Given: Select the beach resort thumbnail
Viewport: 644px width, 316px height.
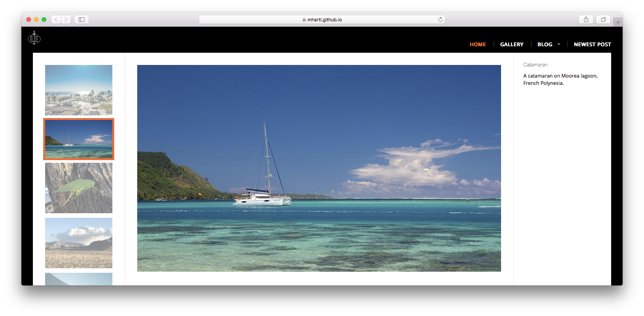Looking at the screenshot, I should 79,90.
